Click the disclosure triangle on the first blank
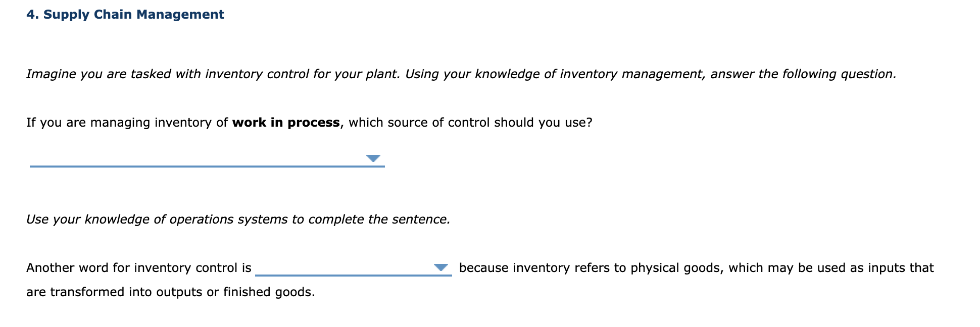Screen dimensions: 980x327 [374, 159]
